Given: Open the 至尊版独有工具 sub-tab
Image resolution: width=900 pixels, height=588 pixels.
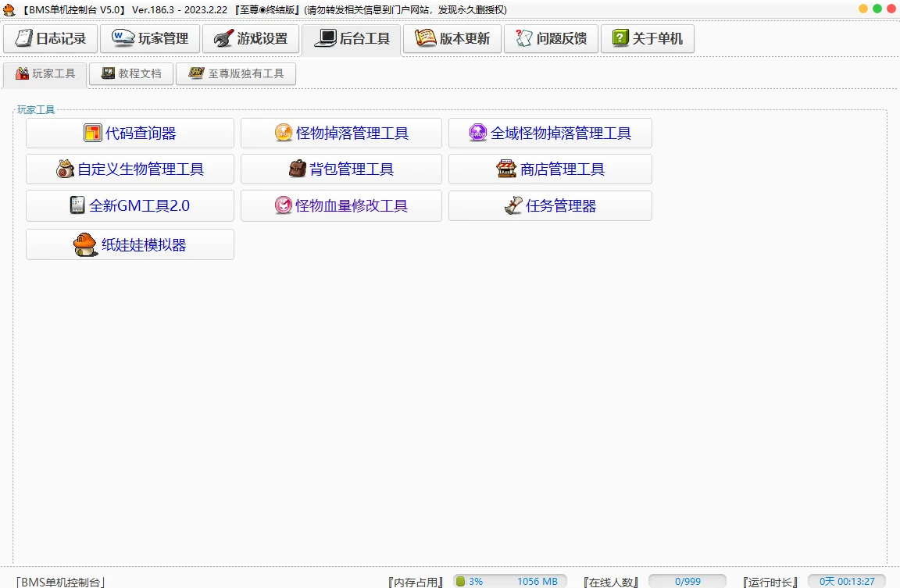Looking at the screenshot, I should pos(236,74).
